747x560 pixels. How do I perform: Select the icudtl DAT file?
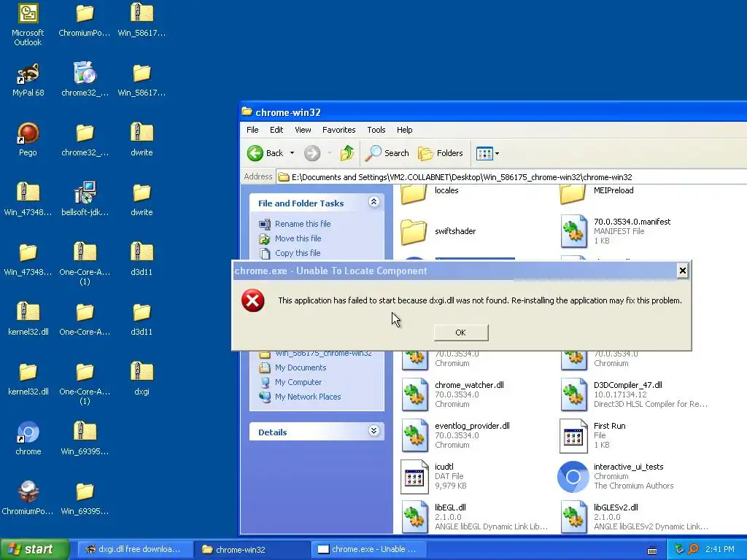(x=434, y=476)
